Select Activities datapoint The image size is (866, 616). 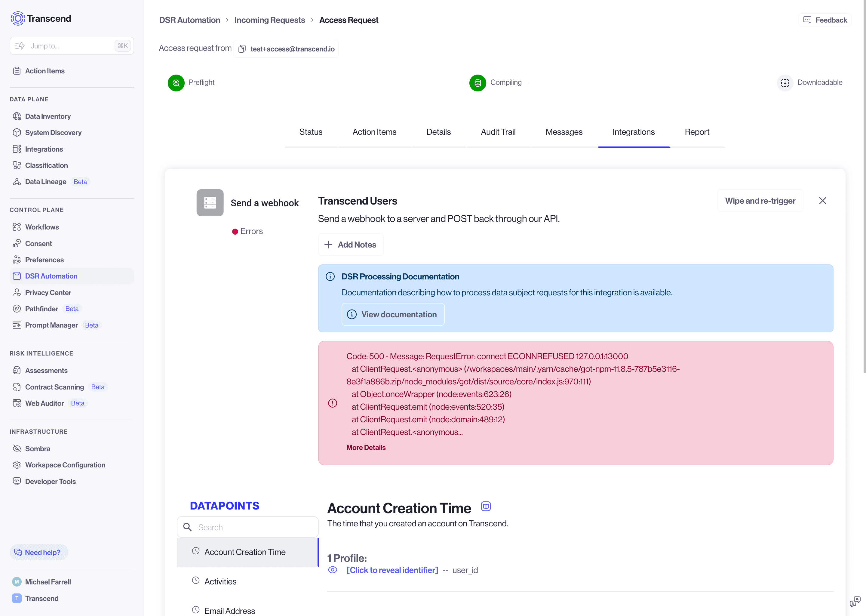pos(247,581)
